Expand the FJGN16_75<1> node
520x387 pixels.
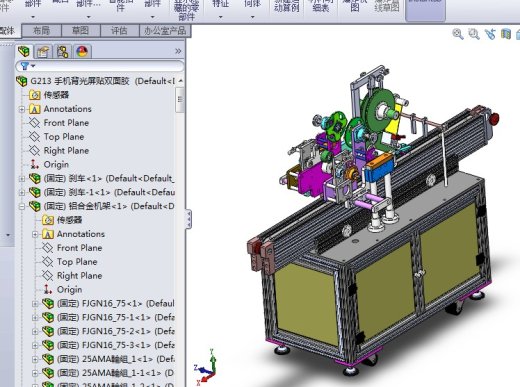point(35,304)
